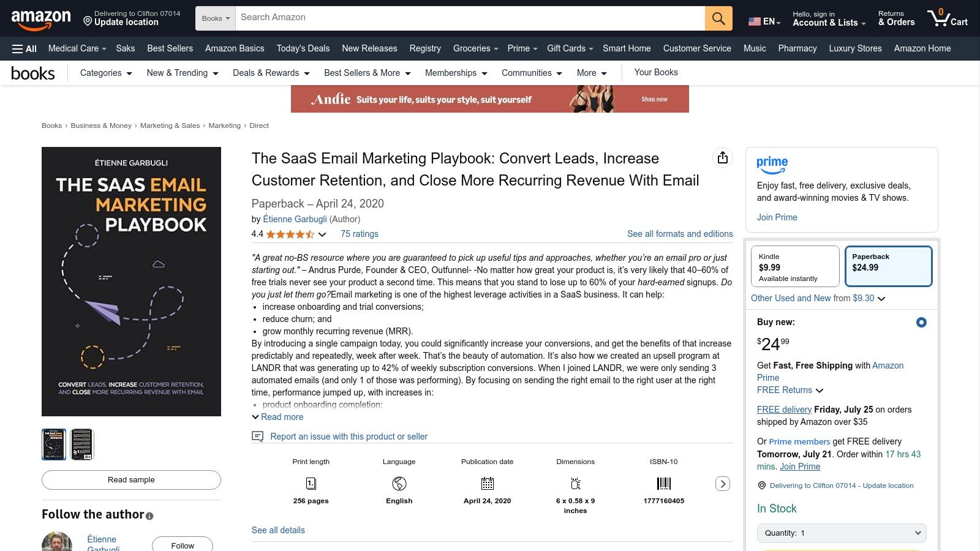980x551 pixels.
Task: Open the 75 ratings link
Action: 360,234
